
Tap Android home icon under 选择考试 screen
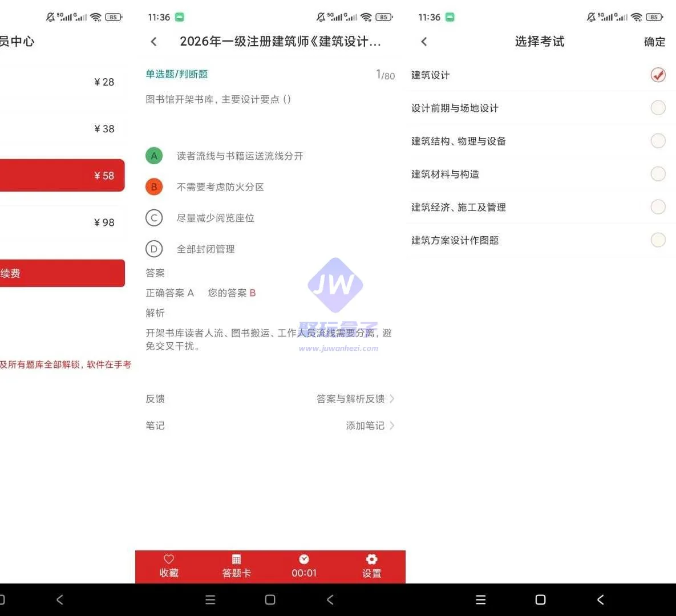pyautogui.click(x=540, y=599)
